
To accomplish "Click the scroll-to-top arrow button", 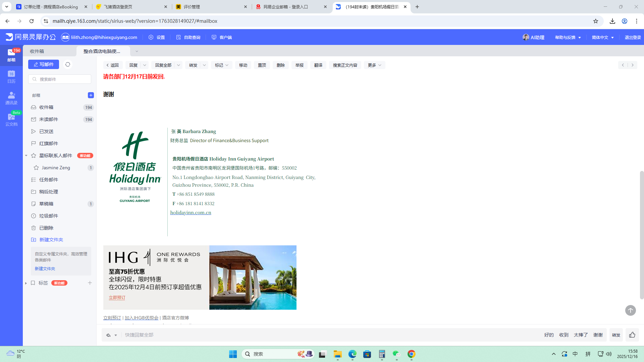I will tap(630, 310).
